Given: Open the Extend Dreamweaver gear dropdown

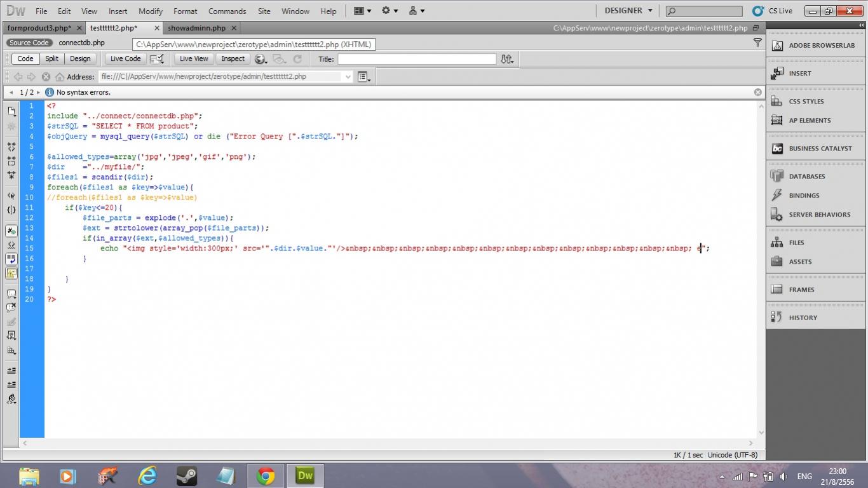Looking at the screenshot, I should pyautogui.click(x=390, y=11).
